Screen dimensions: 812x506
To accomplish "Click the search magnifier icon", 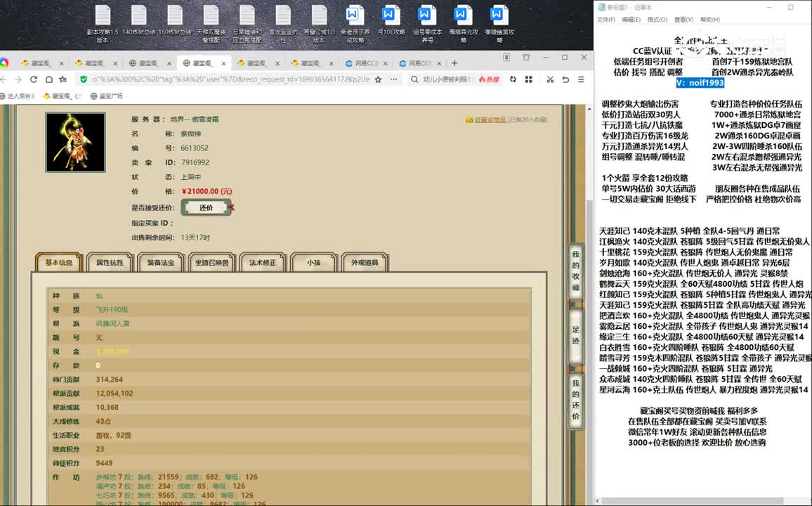I will [x=414, y=79].
